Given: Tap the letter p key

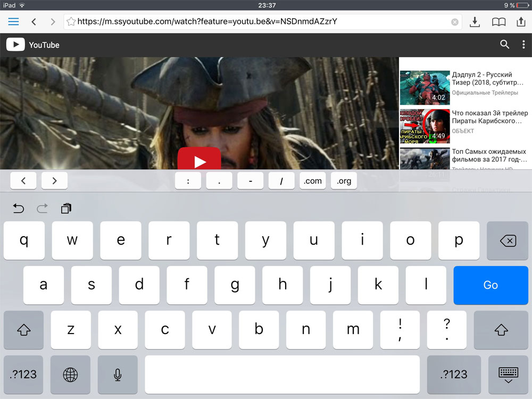Looking at the screenshot, I should click(x=459, y=240).
